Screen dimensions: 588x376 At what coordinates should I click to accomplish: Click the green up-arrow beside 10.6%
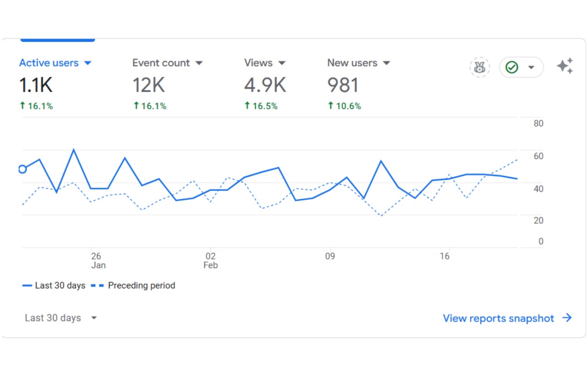pos(331,106)
